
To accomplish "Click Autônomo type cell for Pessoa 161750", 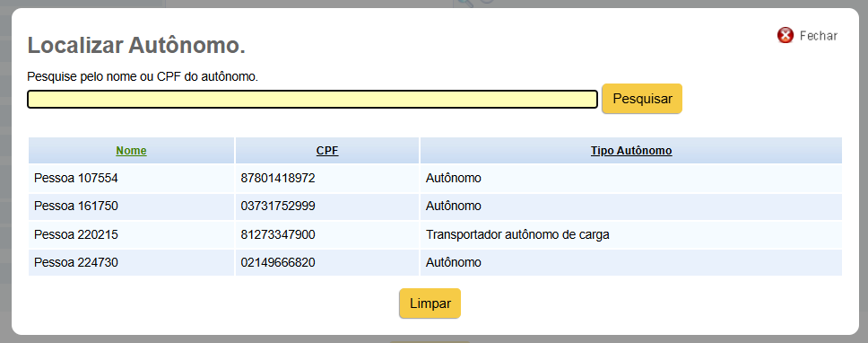I will click(x=454, y=207).
